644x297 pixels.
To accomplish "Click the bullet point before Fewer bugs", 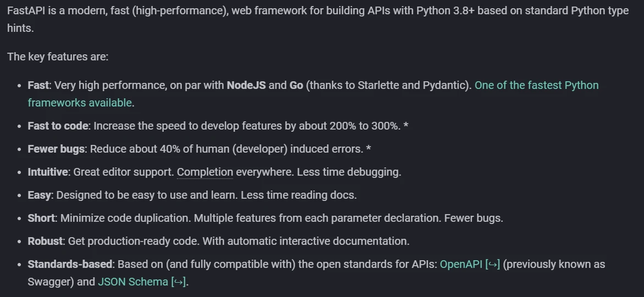I will click(x=19, y=149).
